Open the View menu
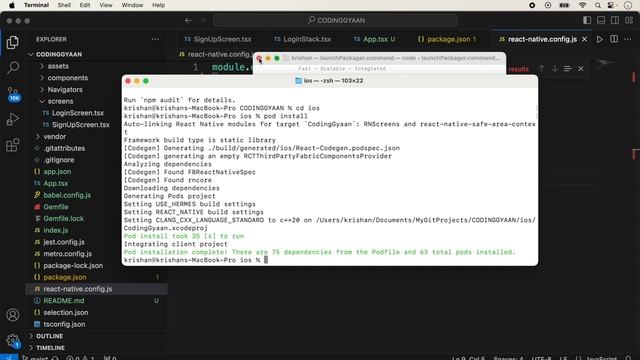 pos(106,5)
